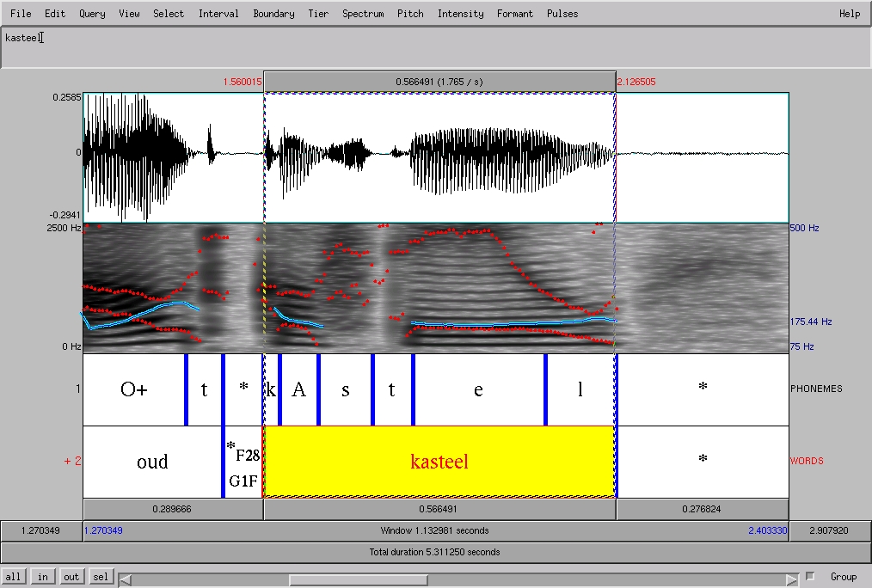Select the 'k' phoneme interval
Viewport: 872px width, 588px height.
[x=271, y=389]
